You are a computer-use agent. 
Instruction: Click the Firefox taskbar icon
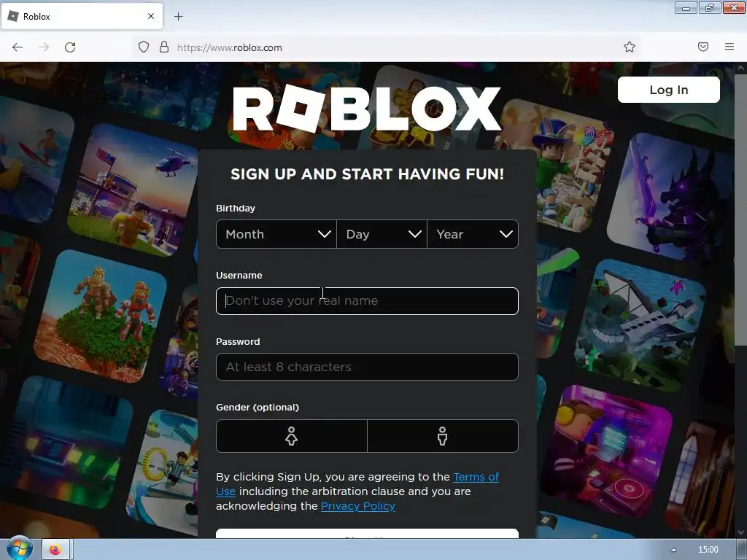55,550
